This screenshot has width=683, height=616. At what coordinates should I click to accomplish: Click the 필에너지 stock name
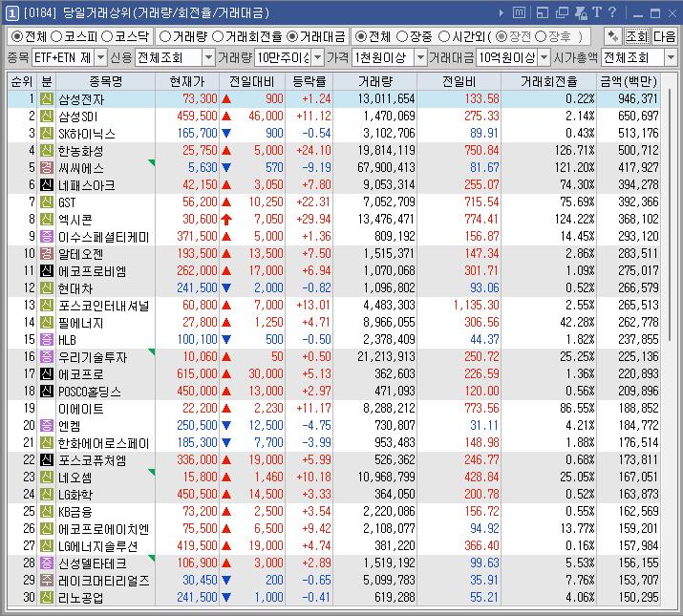pyautogui.click(x=81, y=323)
